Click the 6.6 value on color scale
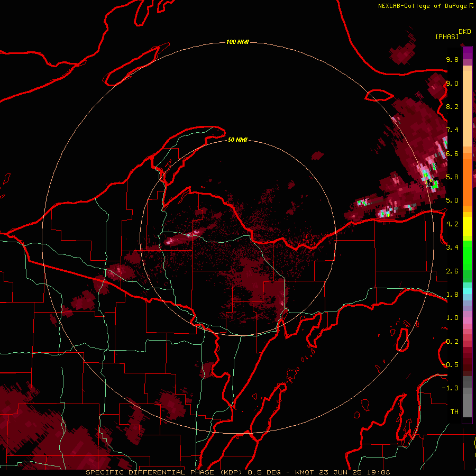The width and height of the screenshot is (476, 476). pyautogui.click(x=452, y=153)
